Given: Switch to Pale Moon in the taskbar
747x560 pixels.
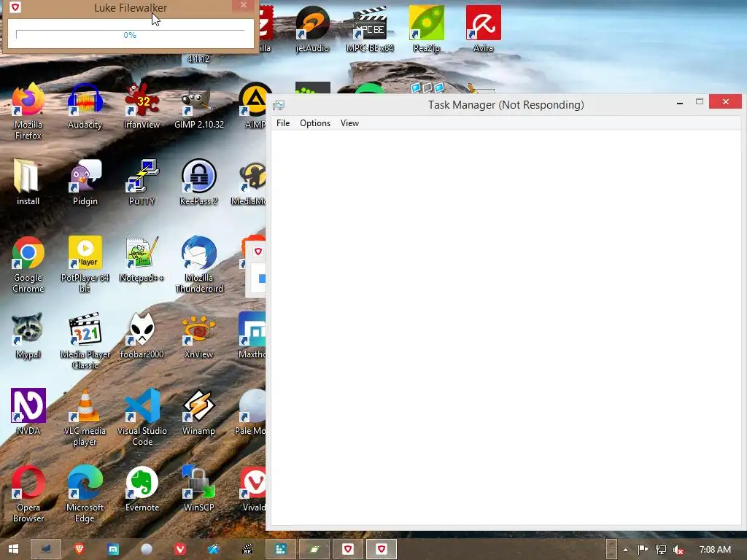Looking at the screenshot, I should point(146,549).
